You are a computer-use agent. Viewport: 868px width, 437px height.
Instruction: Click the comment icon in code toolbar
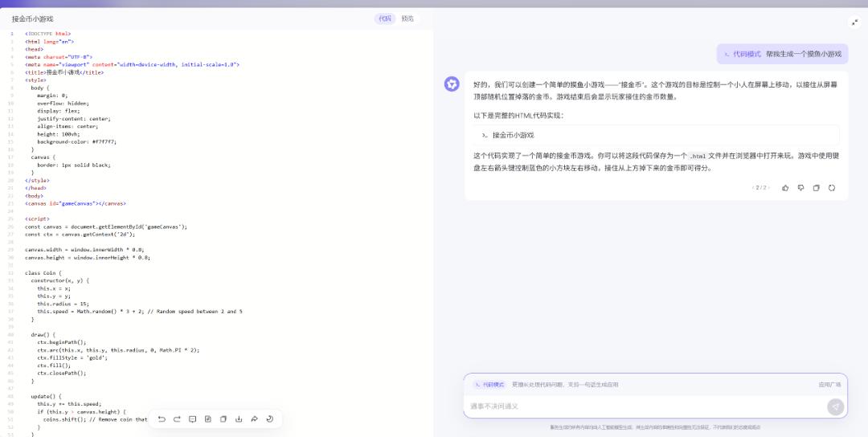coord(192,419)
